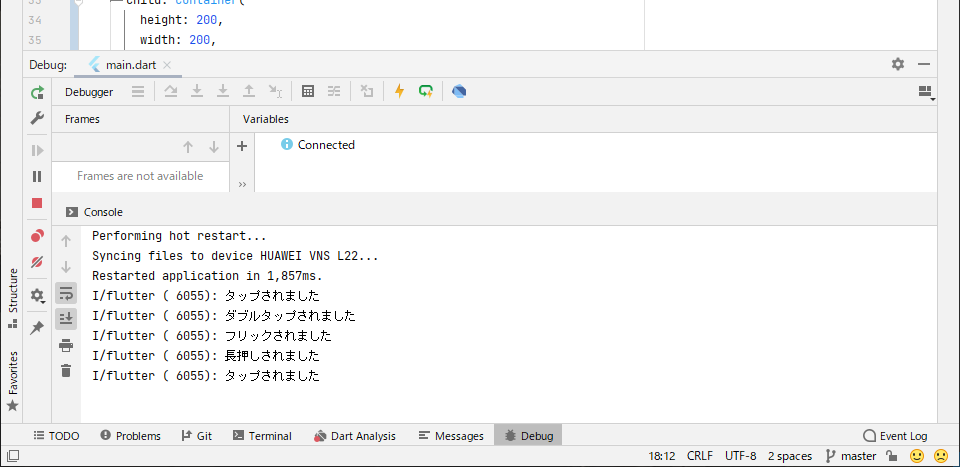
Task: Open Dart DevTools icon
Action: click(x=459, y=92)
